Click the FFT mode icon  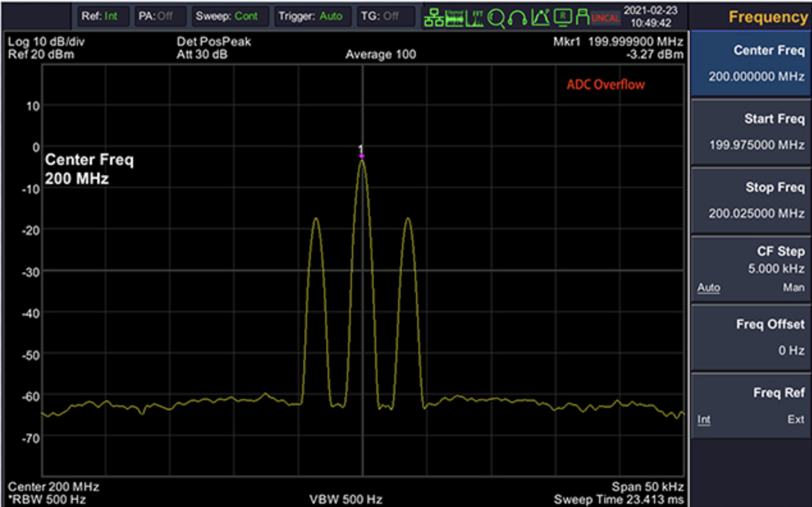click(x=475, y=18)
